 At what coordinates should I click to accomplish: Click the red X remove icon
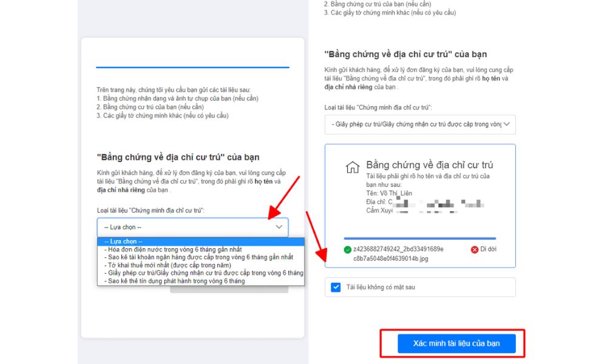pos(475,249)
